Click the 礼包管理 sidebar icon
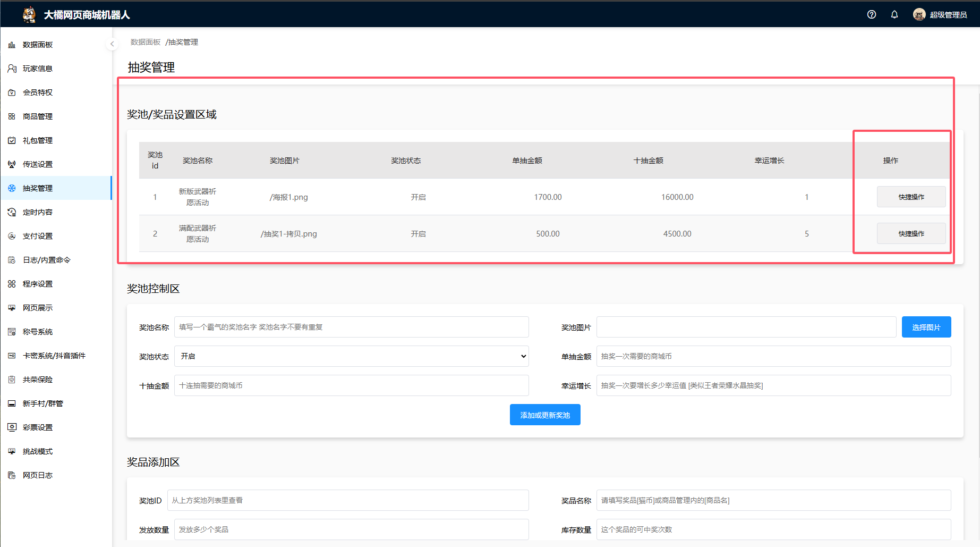Viewport: 980px width, 547px height. point(12,140)
